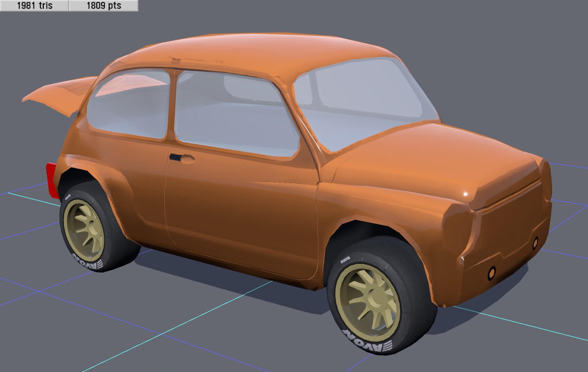This screenshot has width=588, height=372.
Task: Click the car's side door handle
Action: coord(182,158)
